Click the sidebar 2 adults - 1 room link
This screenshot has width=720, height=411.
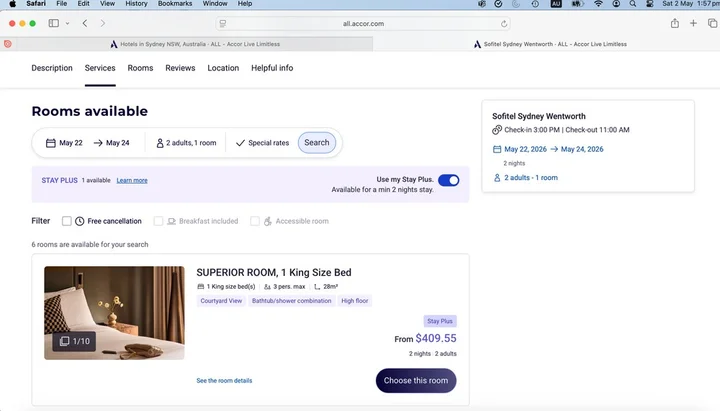coord(531,178)
